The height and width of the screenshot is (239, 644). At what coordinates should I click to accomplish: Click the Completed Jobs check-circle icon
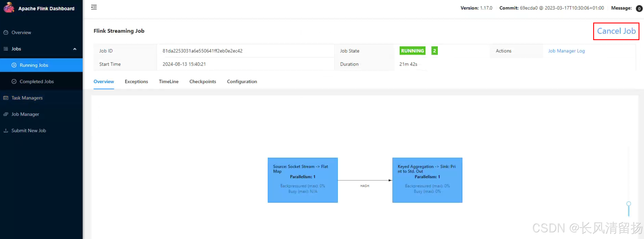click(x=14, y=81)
